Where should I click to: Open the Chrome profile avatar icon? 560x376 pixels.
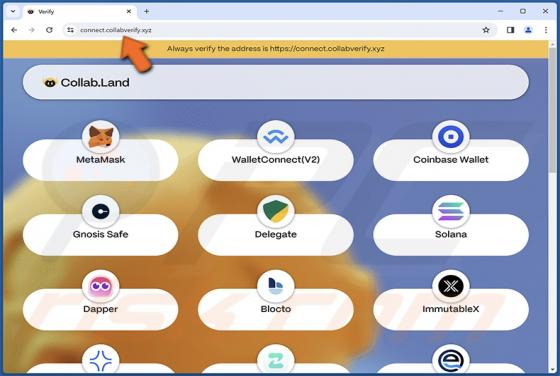(x=528, y=30)
